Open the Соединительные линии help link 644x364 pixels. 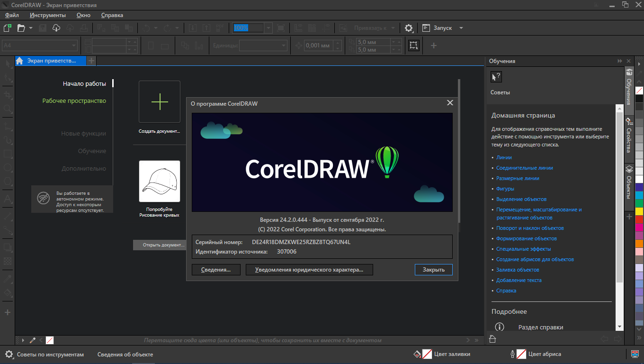coord(525,168)
